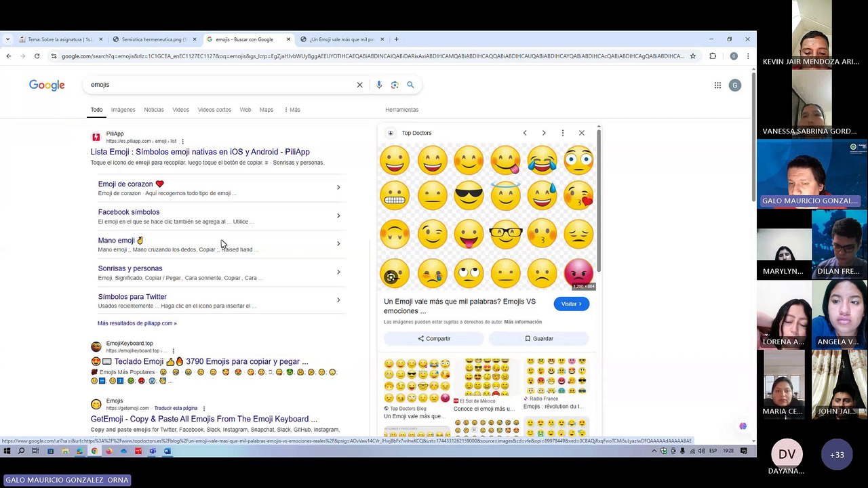
Task: Open the new tab button
Action: pos(396,39)
